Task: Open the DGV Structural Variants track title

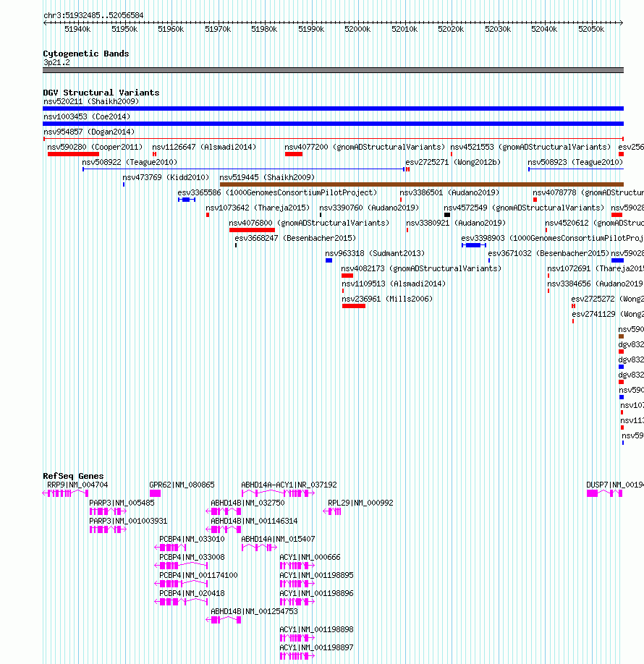Action: (101, 93)
